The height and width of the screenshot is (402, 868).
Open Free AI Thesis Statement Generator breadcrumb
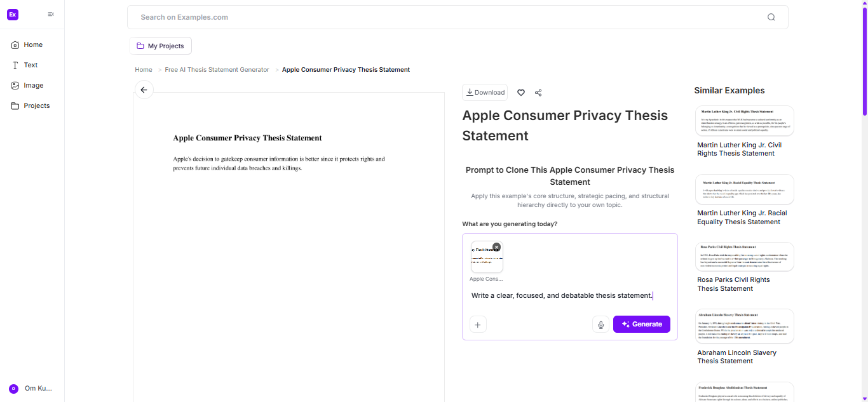[x=217, y=70]
